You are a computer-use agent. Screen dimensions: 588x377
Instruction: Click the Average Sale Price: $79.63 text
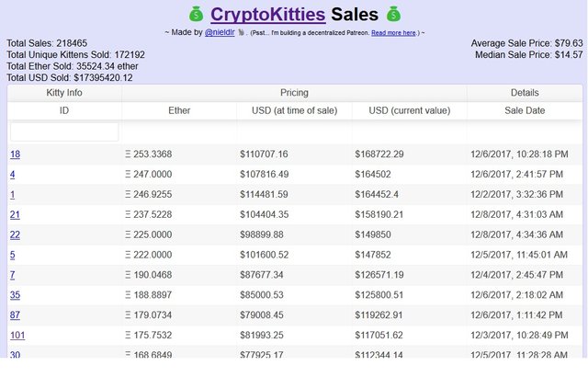pos(526,43)
